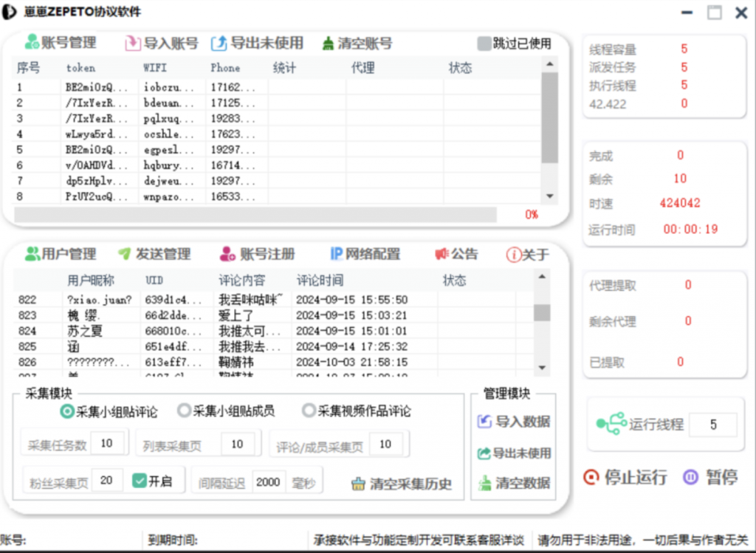Switch to the 用户管理 tab

pos(61,253)
